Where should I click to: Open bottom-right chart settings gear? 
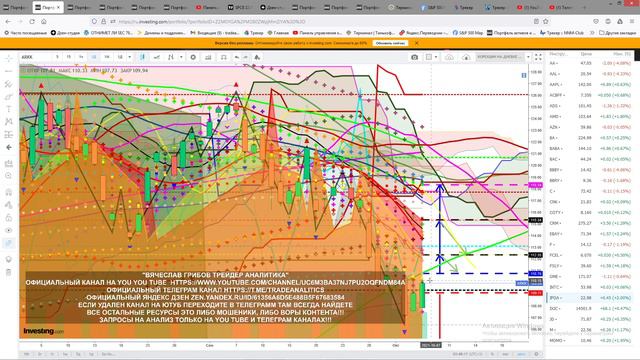(x=536, y=354)
